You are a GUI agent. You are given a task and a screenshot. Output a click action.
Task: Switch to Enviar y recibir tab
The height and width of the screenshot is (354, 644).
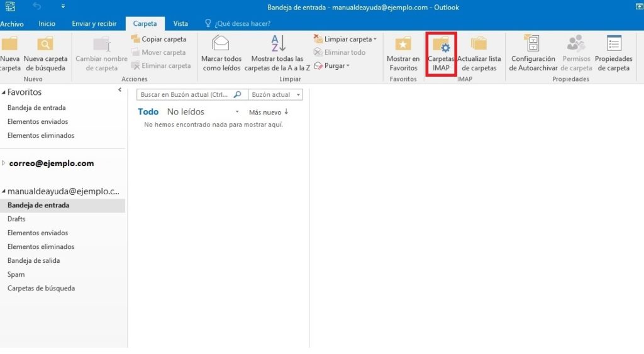(x=94, y=23)
